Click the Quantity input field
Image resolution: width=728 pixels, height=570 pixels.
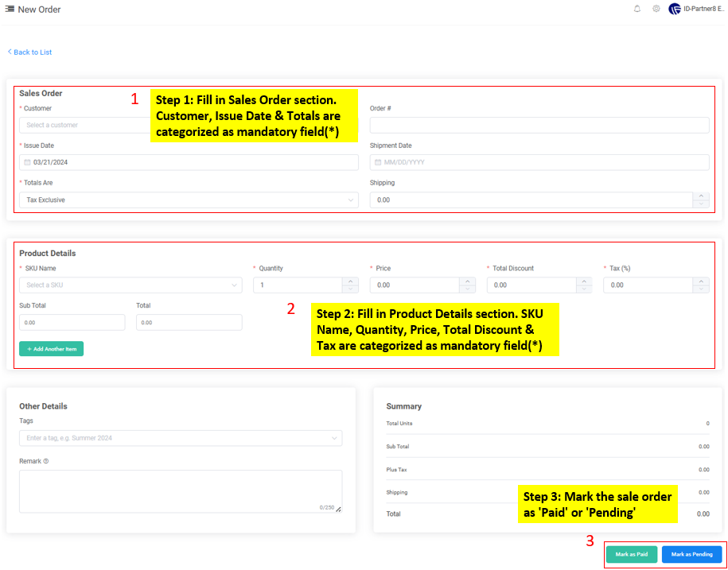[x=298, y=285]
